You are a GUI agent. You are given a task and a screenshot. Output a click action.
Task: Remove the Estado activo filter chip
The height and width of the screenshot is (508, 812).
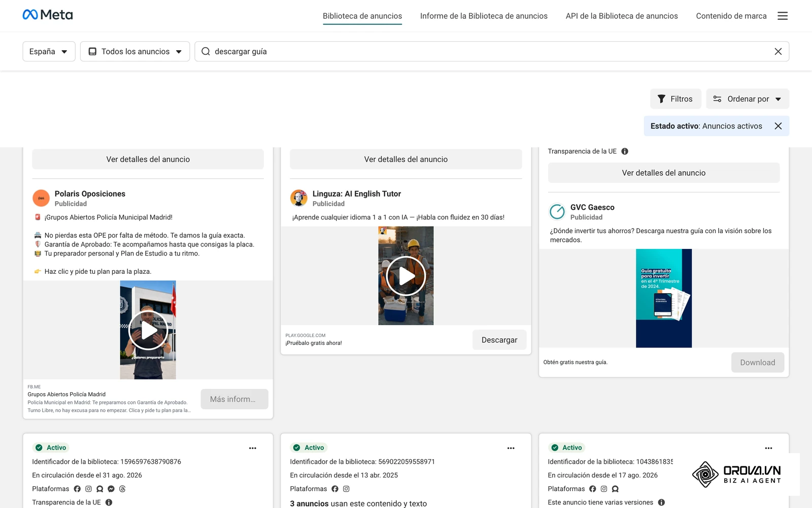click(x=778, y=126)
